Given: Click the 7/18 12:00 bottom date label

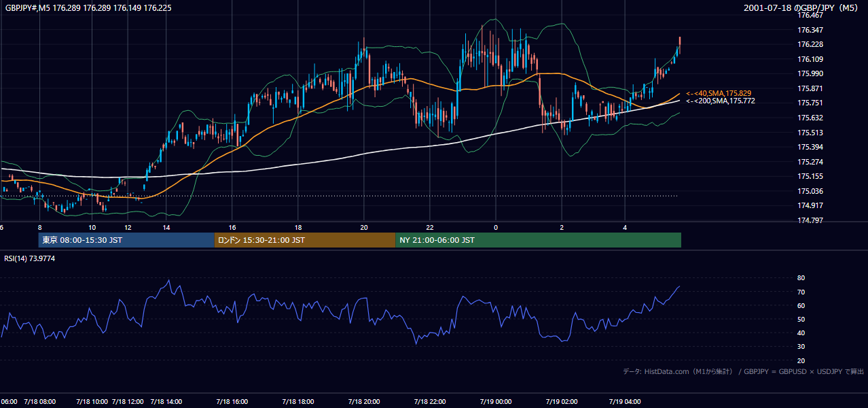Looking at the screenshot, I should click(128, 402).
